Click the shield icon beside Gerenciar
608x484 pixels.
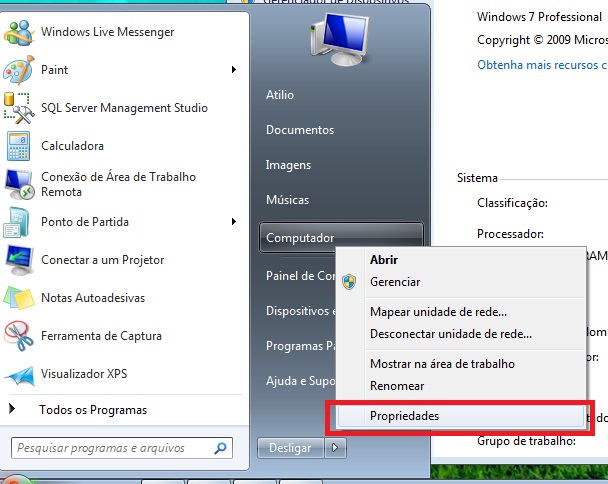pyautogui.click(x=349, y=282)
